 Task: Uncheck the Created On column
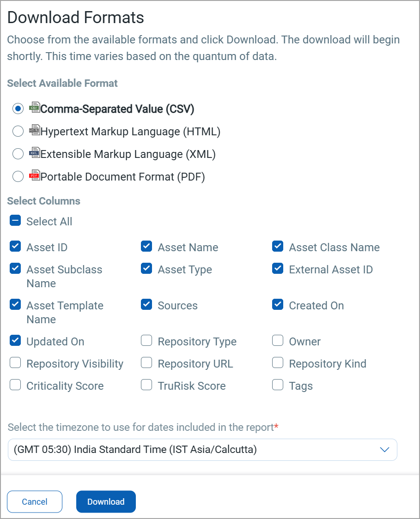point(278,305)
